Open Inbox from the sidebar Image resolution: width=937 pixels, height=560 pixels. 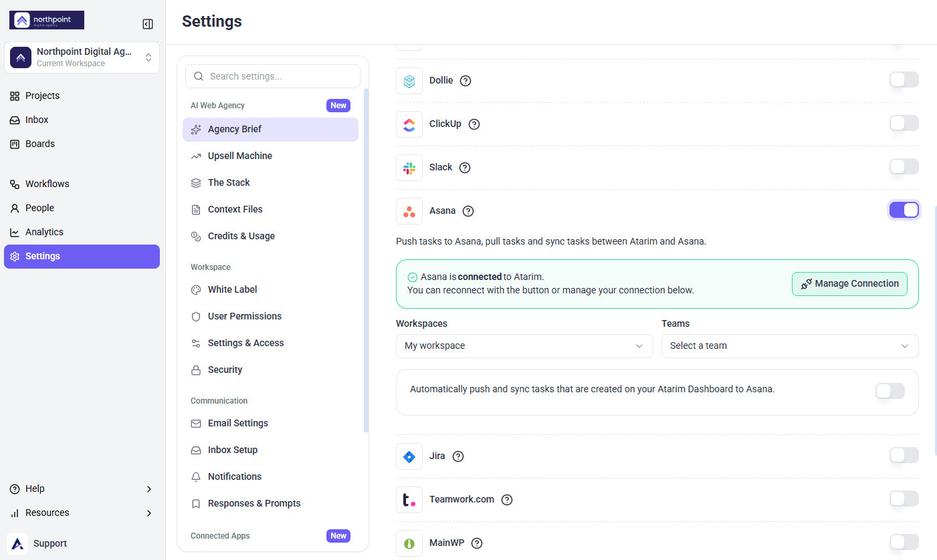click(82, 120)
